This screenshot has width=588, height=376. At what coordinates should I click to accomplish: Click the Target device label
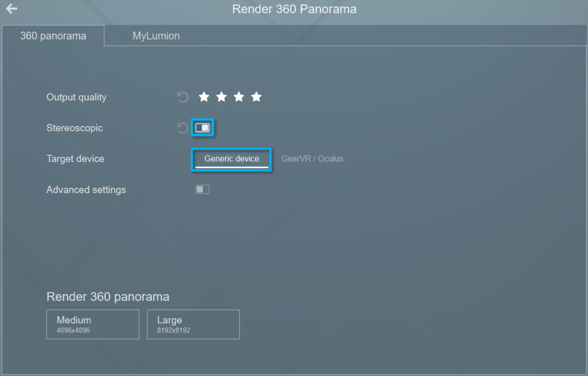[x=75, y=159]
